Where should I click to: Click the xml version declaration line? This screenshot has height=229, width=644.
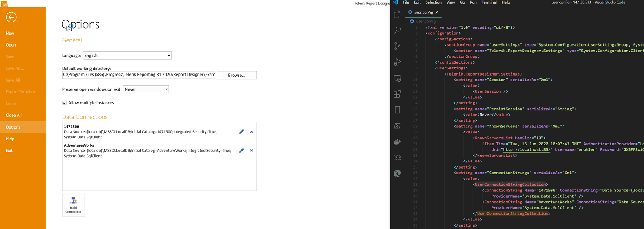pos(470,27)
